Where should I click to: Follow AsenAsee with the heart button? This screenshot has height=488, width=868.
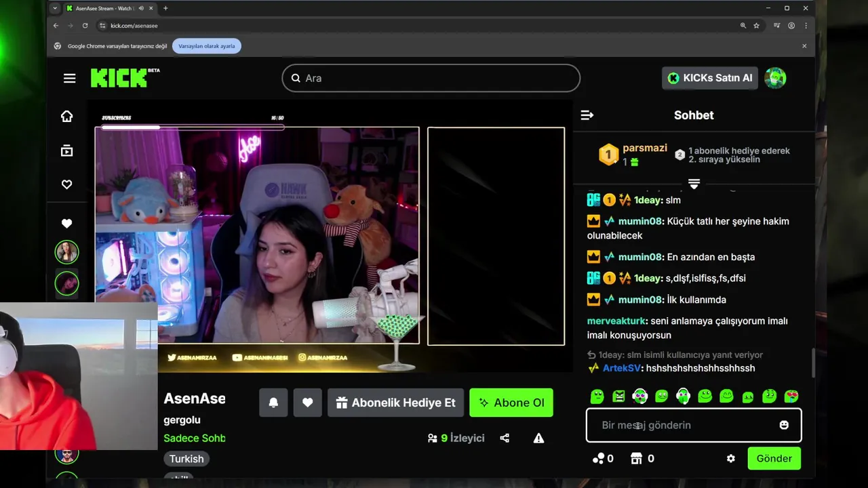coord(307,403)
